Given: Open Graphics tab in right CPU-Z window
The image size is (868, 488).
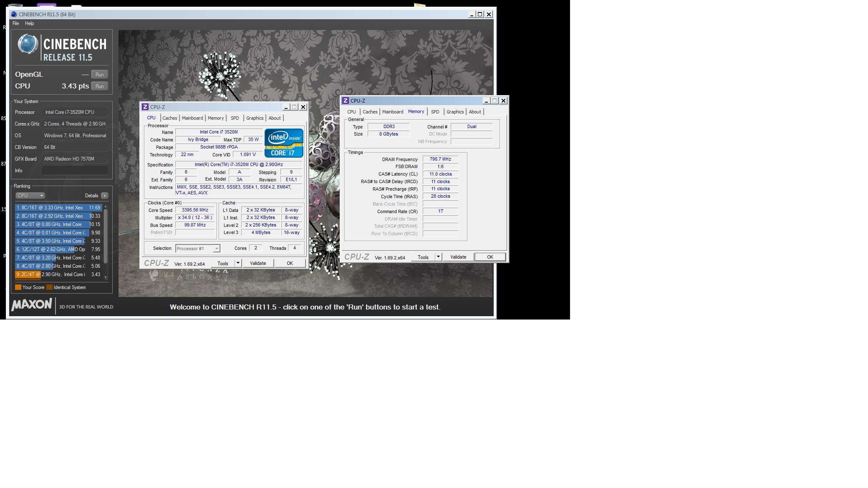Looking at the screenshot, I should click(455, 112).
